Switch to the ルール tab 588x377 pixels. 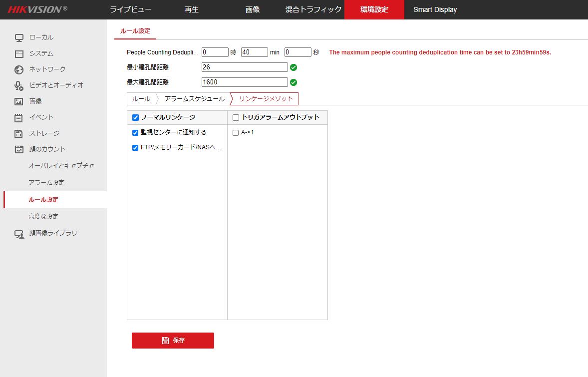pyautogui.click(x=142, y=98)
